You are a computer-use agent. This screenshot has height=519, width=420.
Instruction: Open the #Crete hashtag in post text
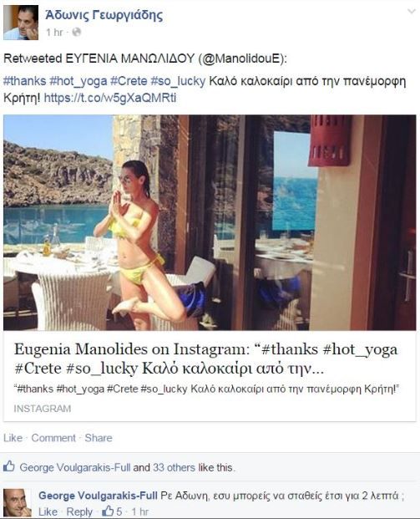(129, 81)
